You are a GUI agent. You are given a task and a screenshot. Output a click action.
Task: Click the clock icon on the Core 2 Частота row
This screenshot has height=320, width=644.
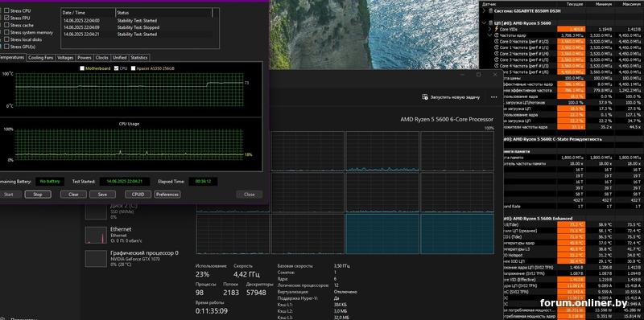[x=497, y=54]
